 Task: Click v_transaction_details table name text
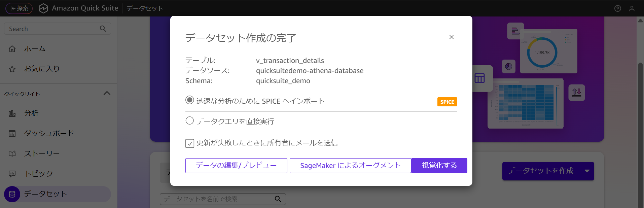coord(290,61)
